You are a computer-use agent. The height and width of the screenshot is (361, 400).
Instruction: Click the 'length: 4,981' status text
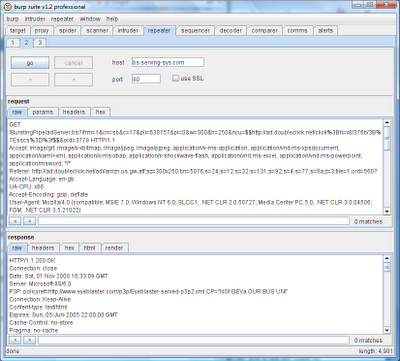pyautogui.click(x=376, y=351)
